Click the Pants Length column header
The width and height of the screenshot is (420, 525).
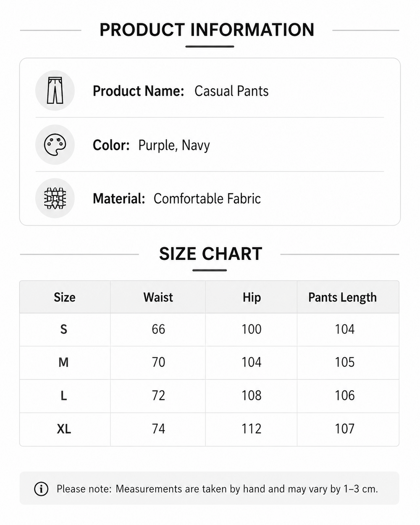pos(342,297)
